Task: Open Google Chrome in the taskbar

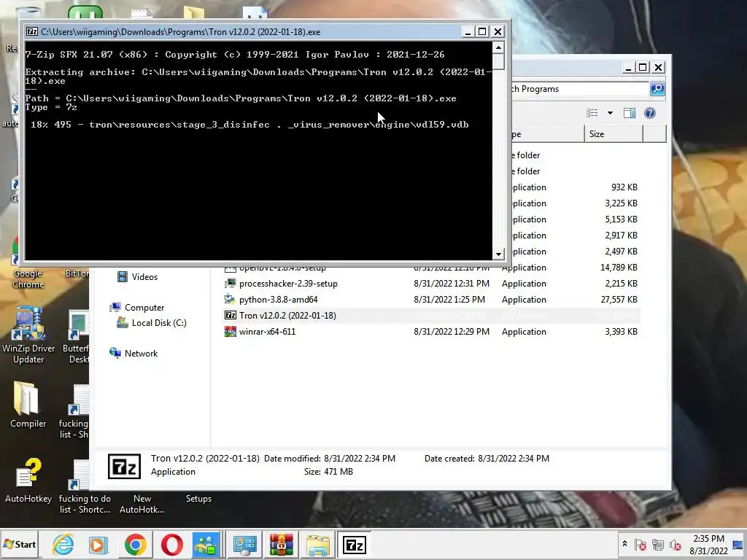Action: [x=135, y=544]
